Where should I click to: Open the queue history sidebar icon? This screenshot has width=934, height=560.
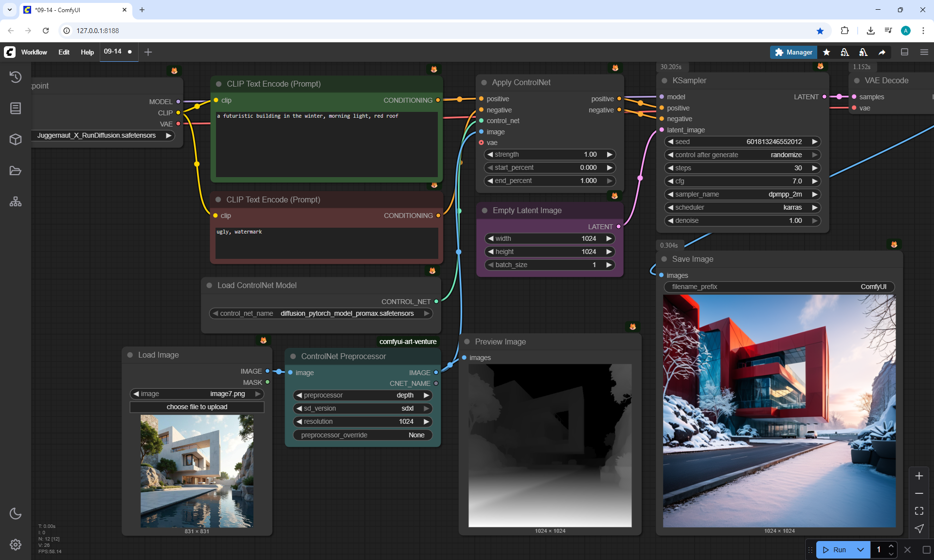point(16,77)
